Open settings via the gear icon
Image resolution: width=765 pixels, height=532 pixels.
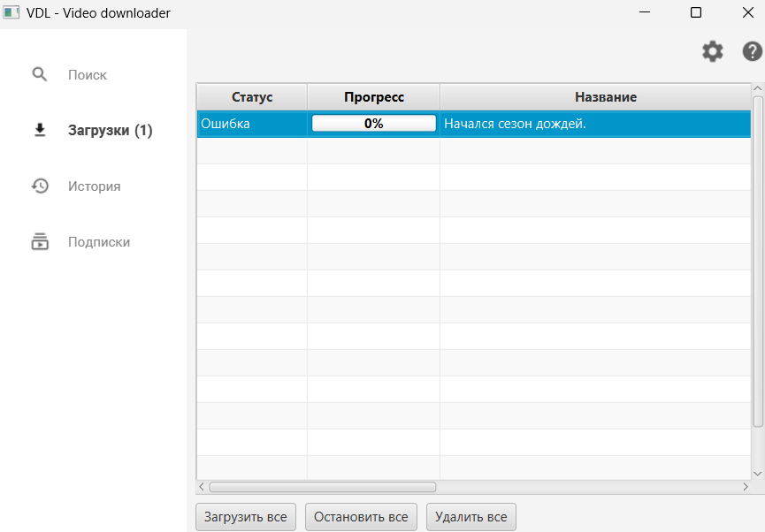pyautogui.click(x=712, y=51)
